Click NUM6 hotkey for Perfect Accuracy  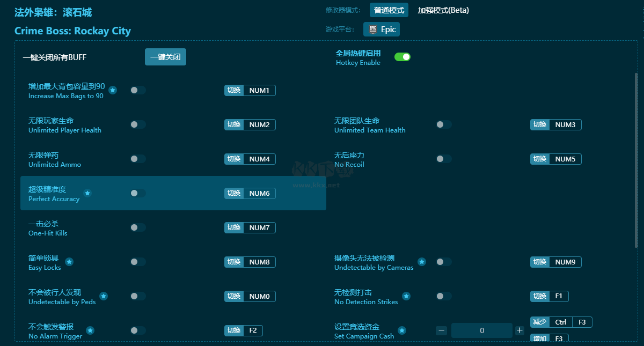tap(250, 193)
